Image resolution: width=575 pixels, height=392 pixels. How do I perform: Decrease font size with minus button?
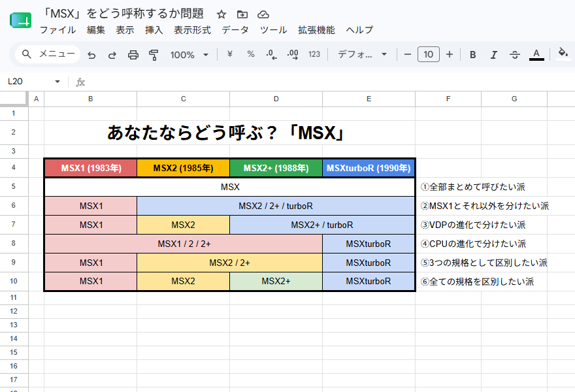click(x=408, y=54)
